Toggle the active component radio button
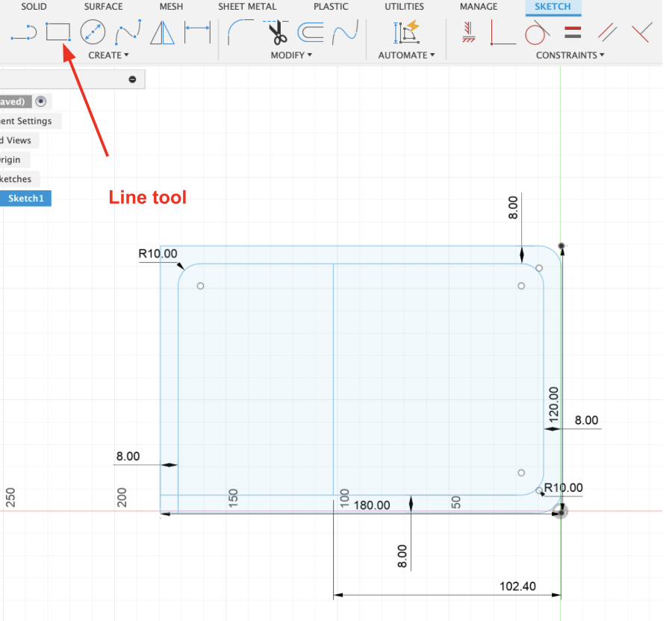 [41, 102]
